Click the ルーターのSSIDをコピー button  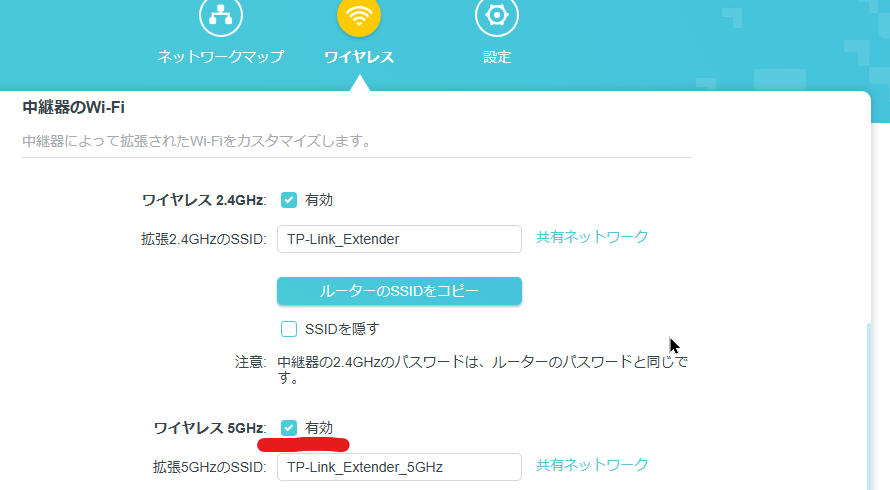click(399, 291)
